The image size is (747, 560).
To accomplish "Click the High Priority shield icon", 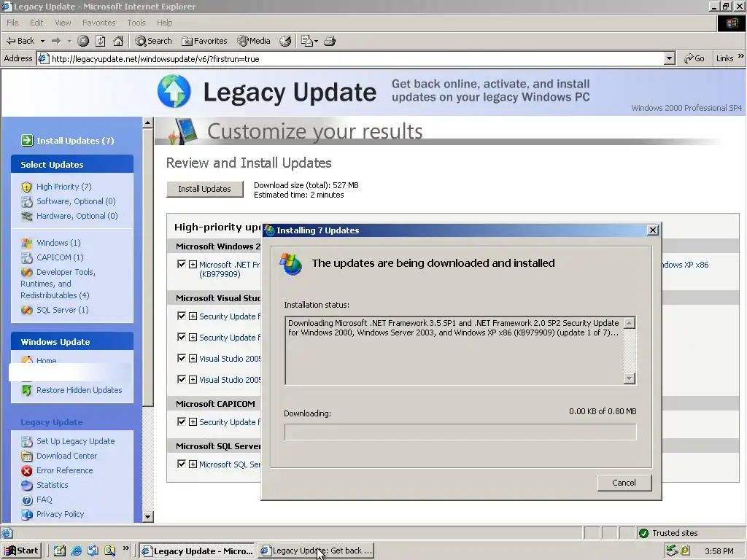I will (27, 187).
